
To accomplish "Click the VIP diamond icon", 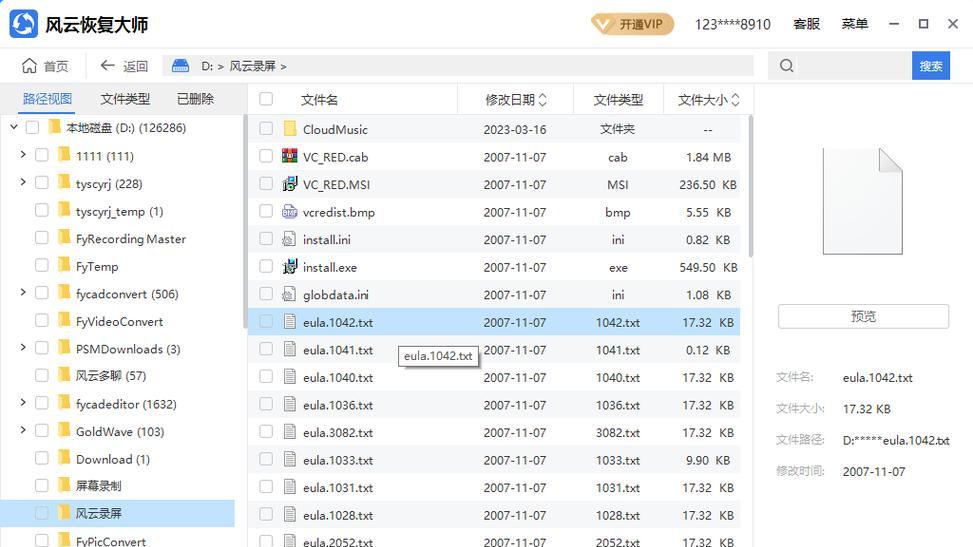I will (x=603, y=24).
